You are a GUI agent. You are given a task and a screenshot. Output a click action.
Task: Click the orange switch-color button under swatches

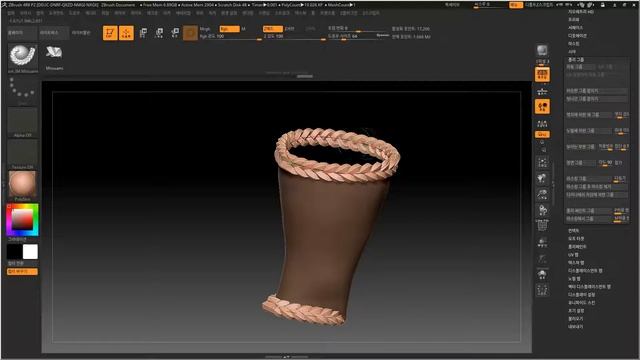pyautogui.click(x=22, y=271)
